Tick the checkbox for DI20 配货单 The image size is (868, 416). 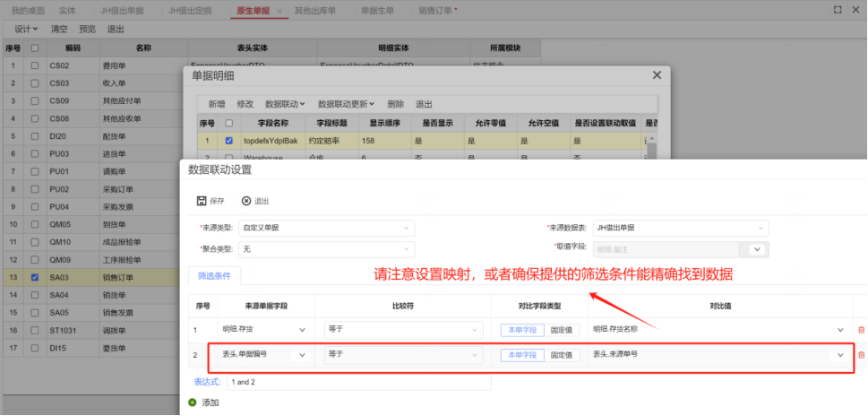pyautogui.click(x=35, y=136)
